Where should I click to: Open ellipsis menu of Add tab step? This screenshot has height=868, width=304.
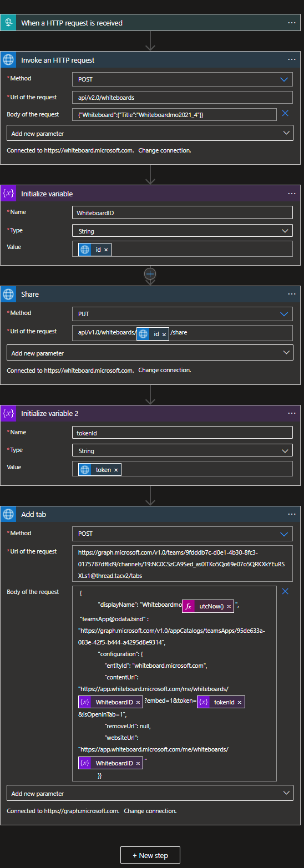pos(292,514)
